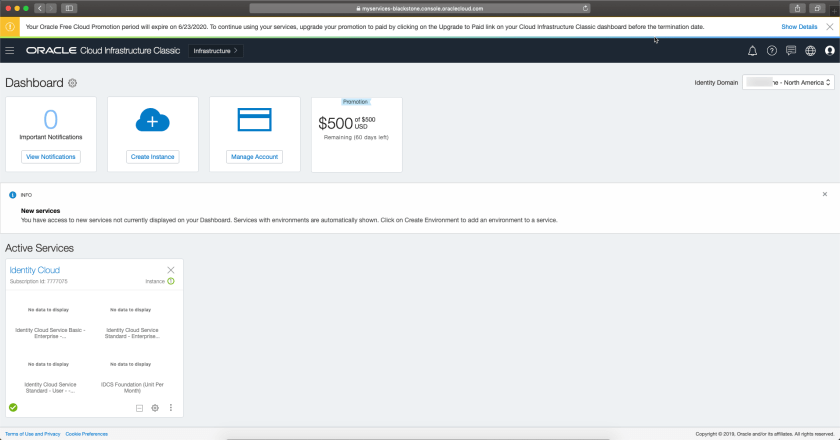Expand the Identity Domain dropdown
Image resolution: width=840 pixels, height=440 pixels.
[x=788, y=82]
